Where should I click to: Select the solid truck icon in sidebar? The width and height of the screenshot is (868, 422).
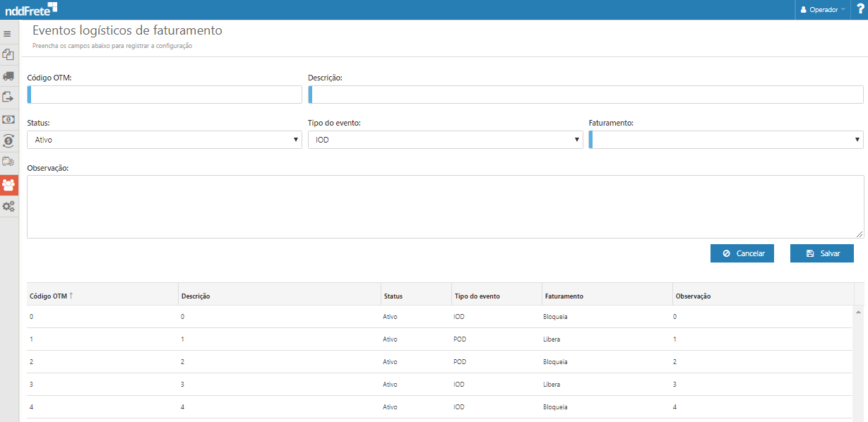[x=8, y=76]
